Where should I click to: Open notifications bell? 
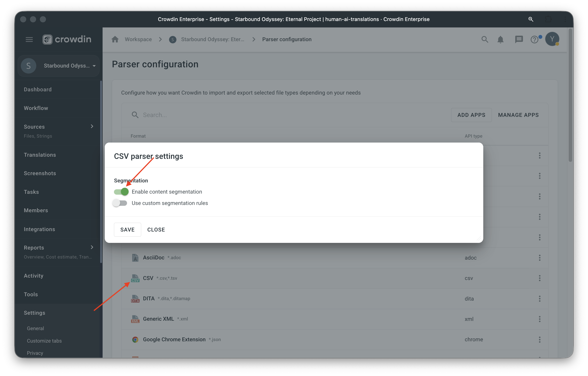[x=500, y=39]
